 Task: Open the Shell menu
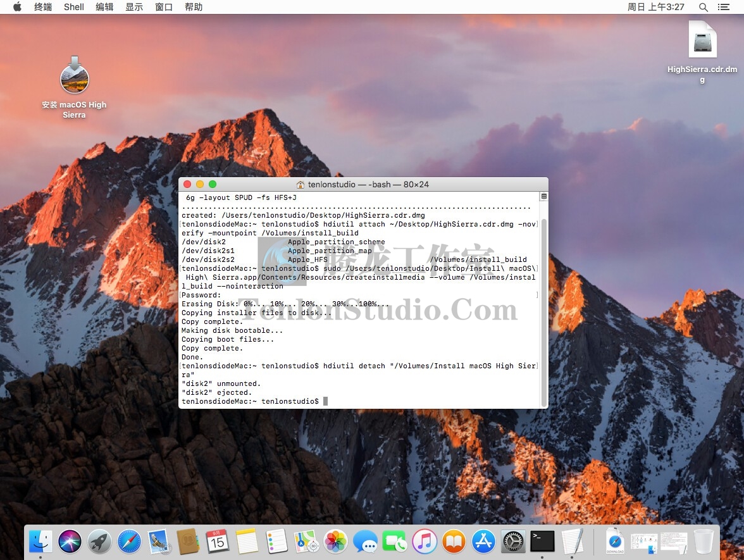[74, 7]
